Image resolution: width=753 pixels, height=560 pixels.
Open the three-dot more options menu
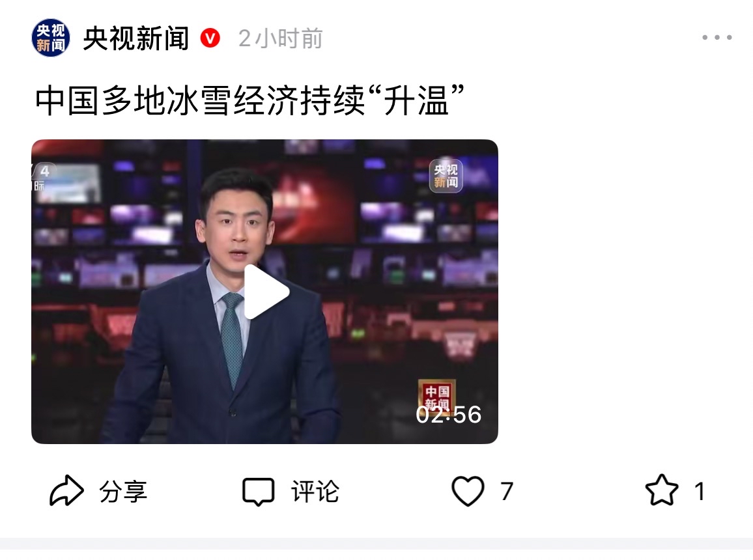(x=717, y=37)
